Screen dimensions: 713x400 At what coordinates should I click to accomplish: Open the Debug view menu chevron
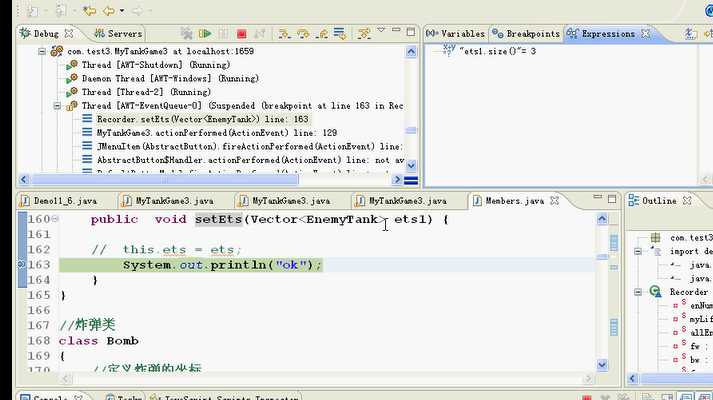pyautogui.click(x=381, y=30)
